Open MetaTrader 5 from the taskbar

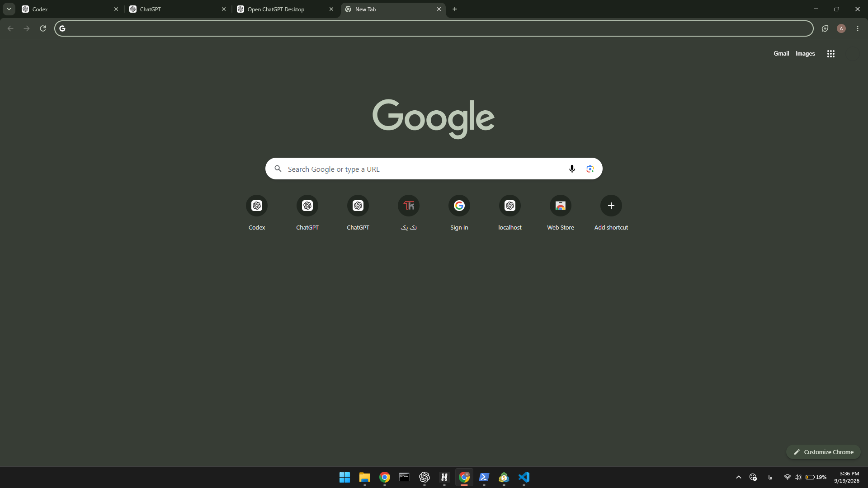tap(504, 477)
